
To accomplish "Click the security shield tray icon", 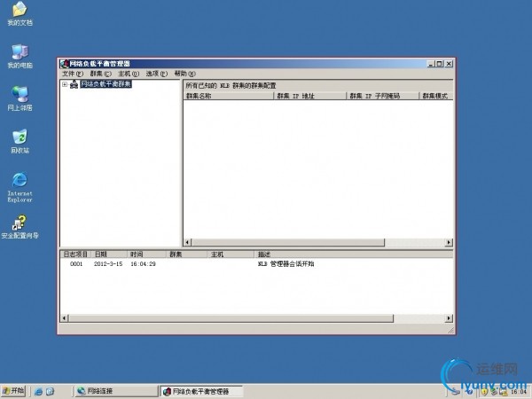I will (484, 392).
